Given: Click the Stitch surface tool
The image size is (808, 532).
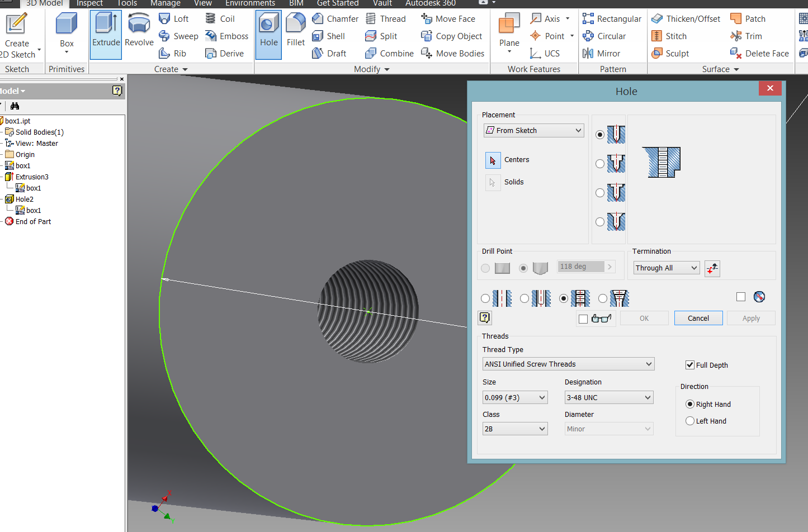Looking at the screenshot, I should [x=669, y=36].
